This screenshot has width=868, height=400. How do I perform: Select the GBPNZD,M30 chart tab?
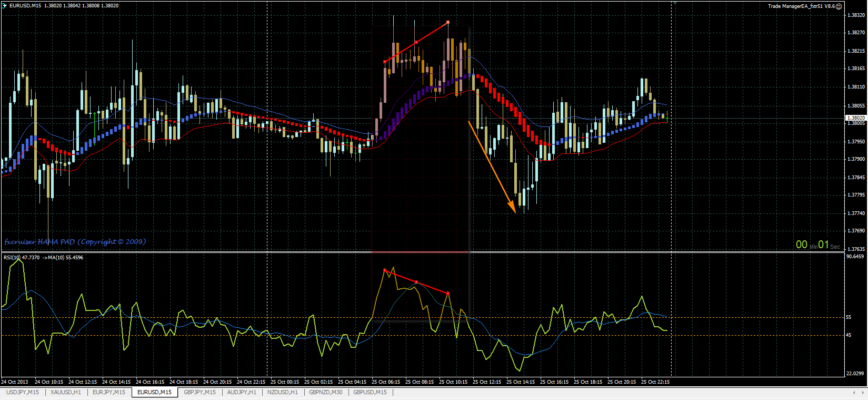point(326,392)
